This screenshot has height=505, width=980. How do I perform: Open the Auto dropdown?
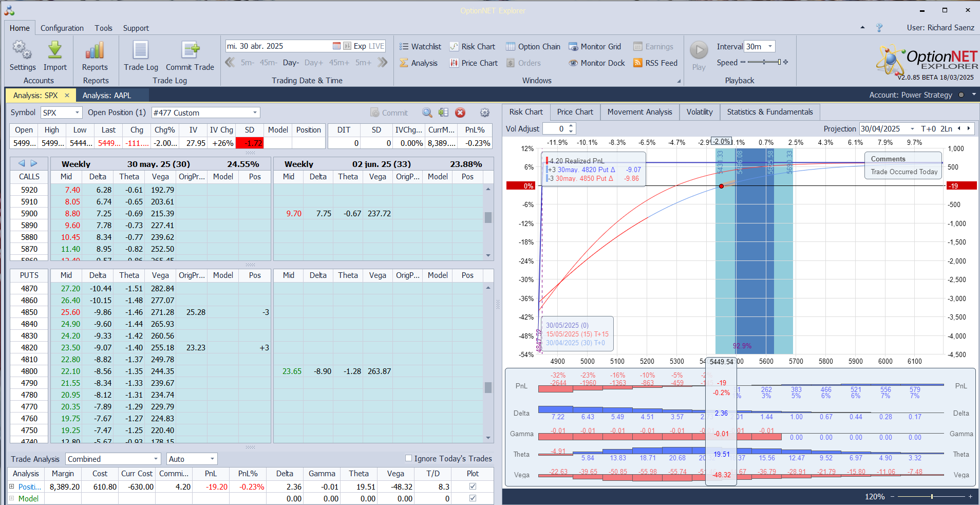coord(212,459)
